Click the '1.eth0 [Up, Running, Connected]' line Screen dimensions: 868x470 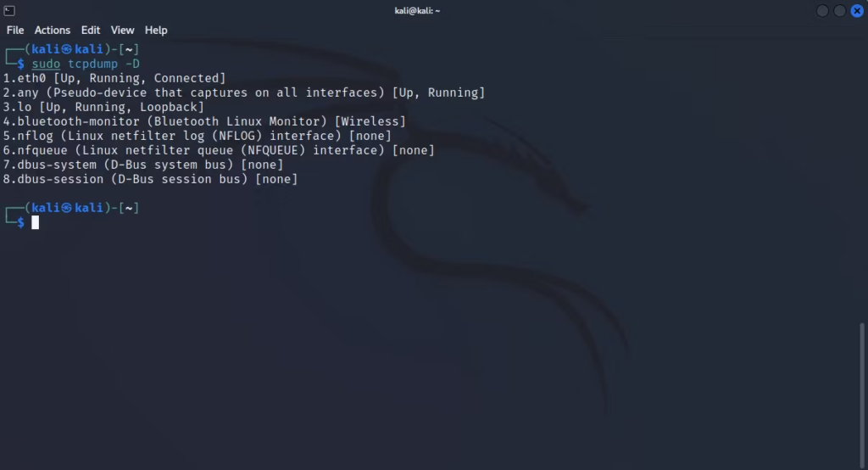(x=114, y=78)
